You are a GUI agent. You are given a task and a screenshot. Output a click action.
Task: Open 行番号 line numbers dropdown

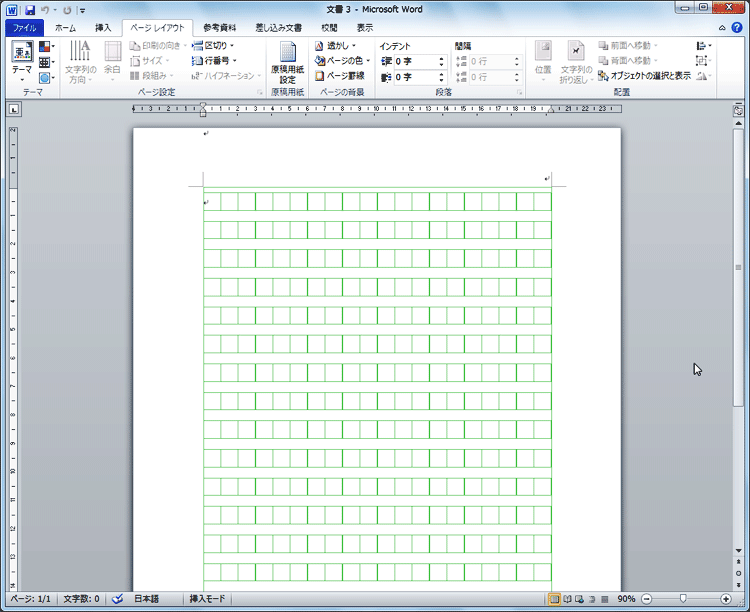pyautogui.click(x=214, y=61)
